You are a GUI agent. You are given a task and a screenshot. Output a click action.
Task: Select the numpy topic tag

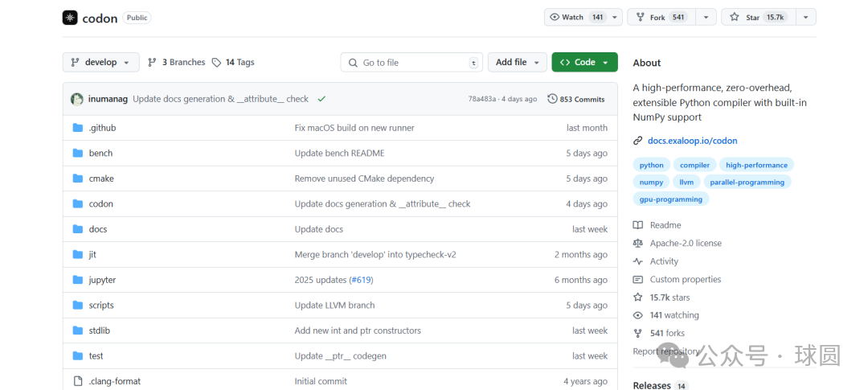click(x=652, y=183)
